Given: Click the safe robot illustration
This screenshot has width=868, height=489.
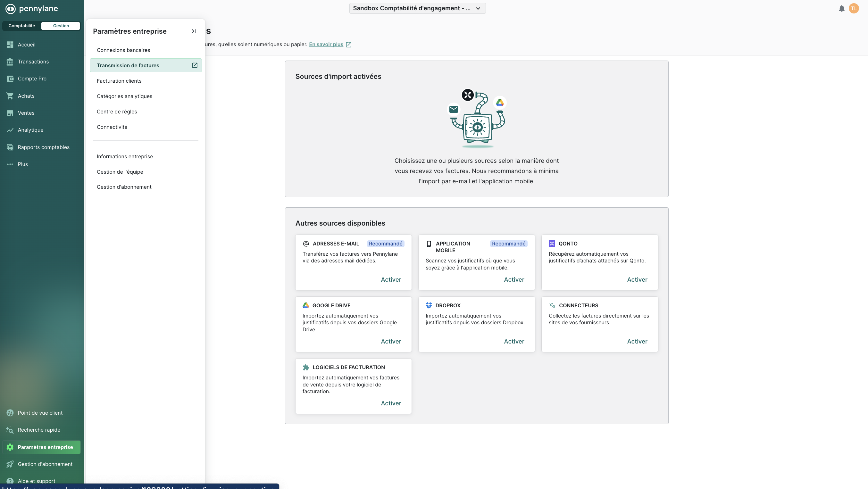Looking at the screenshot, I should [477, 119].
